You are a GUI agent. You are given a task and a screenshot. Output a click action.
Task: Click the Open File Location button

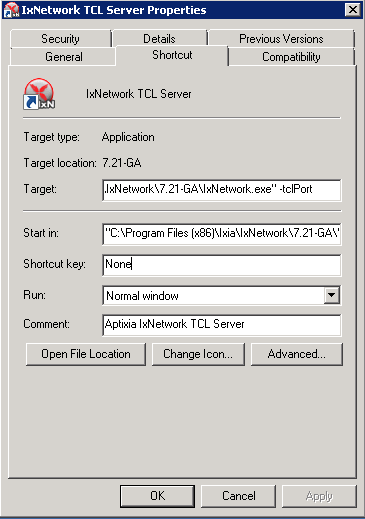86,354
